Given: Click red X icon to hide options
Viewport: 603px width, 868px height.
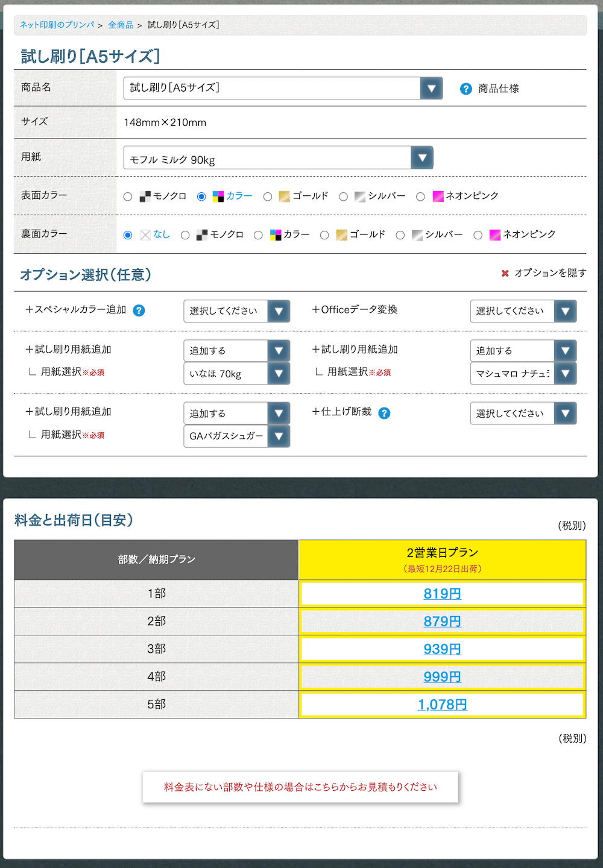Looking at the screenshot, I should coord(505,274).
